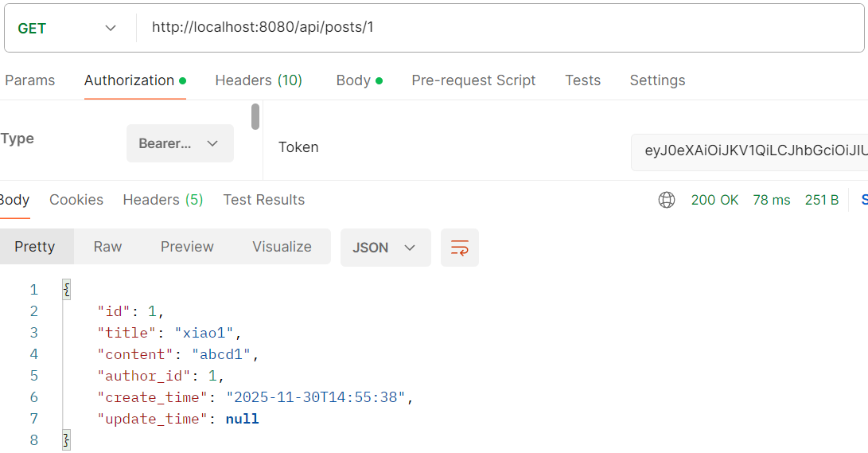868x453 pixels.
Task: Expand the Bearer auth type dropdown
Action: point(180,144)
